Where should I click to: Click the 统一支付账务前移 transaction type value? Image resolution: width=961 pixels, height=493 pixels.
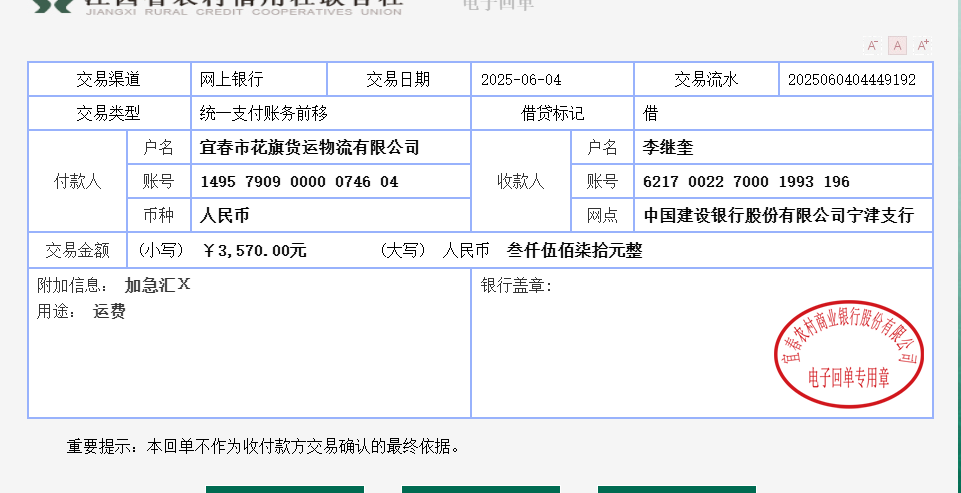[264, 113]
